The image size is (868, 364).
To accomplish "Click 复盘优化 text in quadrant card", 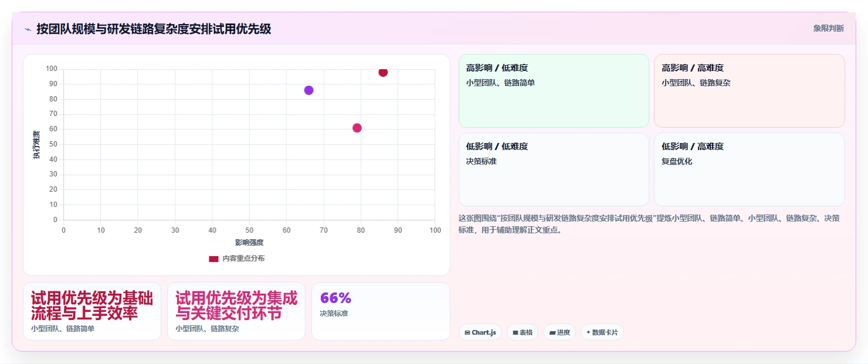I will pyautogui.click(x=677, y=161).
